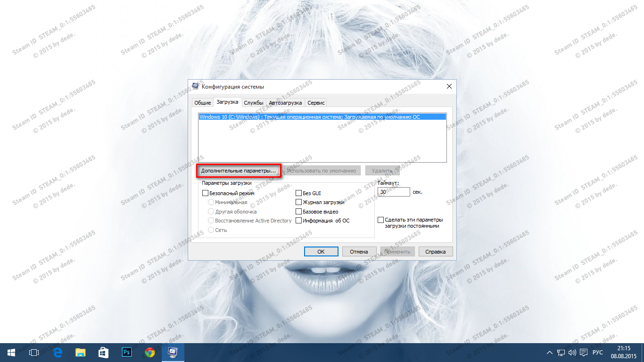Image resolution: width=644 pixels, height=362 pixels.
Task: Select the Windows 10 (C:\Windows) boot entry
Action: click(322, 116)
